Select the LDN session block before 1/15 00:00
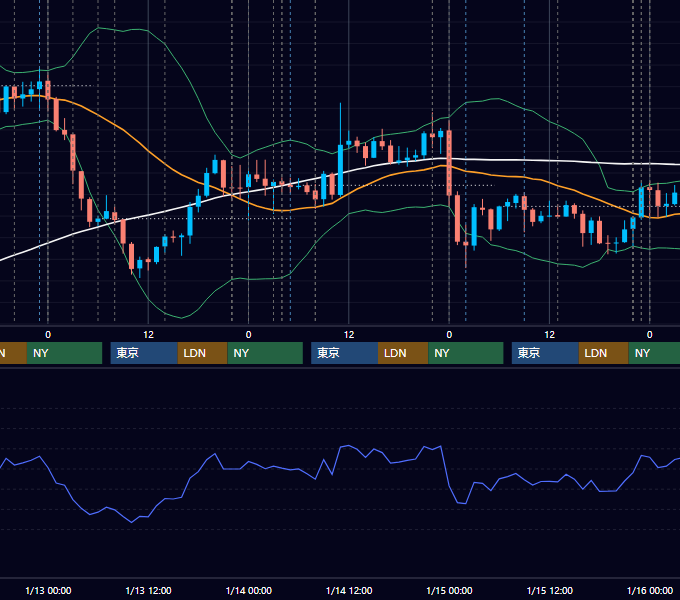Screen dimensions: 680x600 click(x=403, y=353)
